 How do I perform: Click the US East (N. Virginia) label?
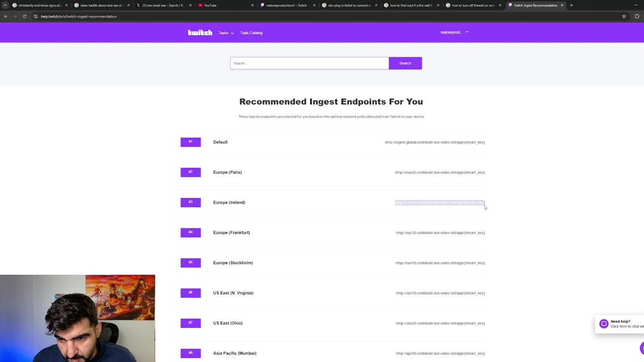click(x=233, y=293)
